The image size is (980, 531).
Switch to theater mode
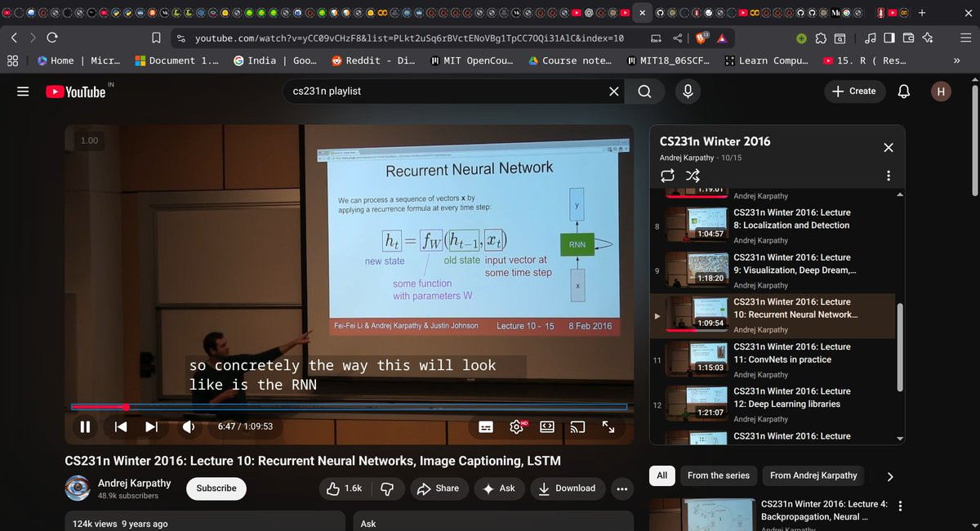[x=547, y=426]
